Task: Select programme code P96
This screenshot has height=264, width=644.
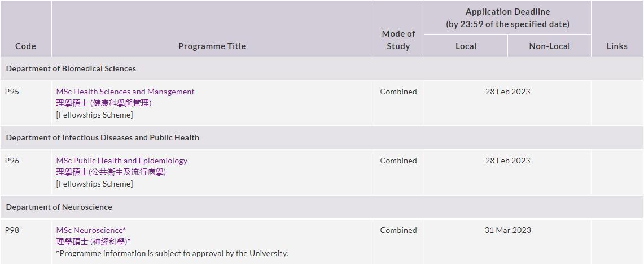Action: [x=12, y=161]
